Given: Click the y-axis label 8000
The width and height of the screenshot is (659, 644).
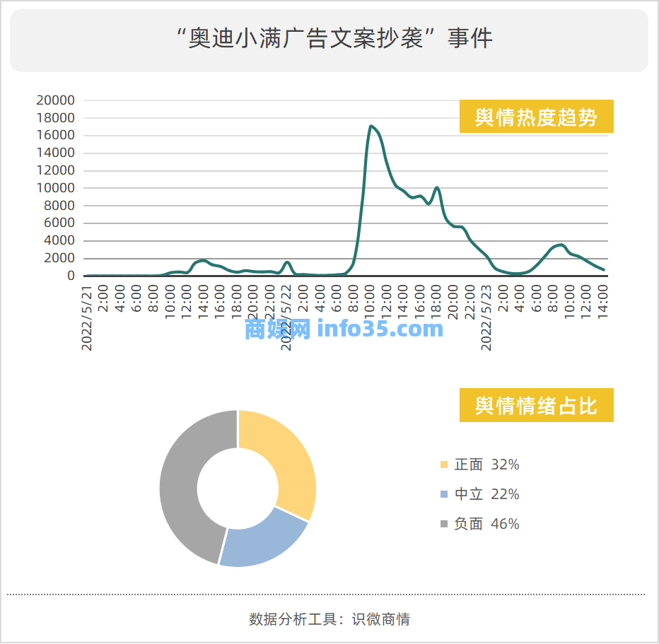Looking at the screenshot, I should click(59, 206).
